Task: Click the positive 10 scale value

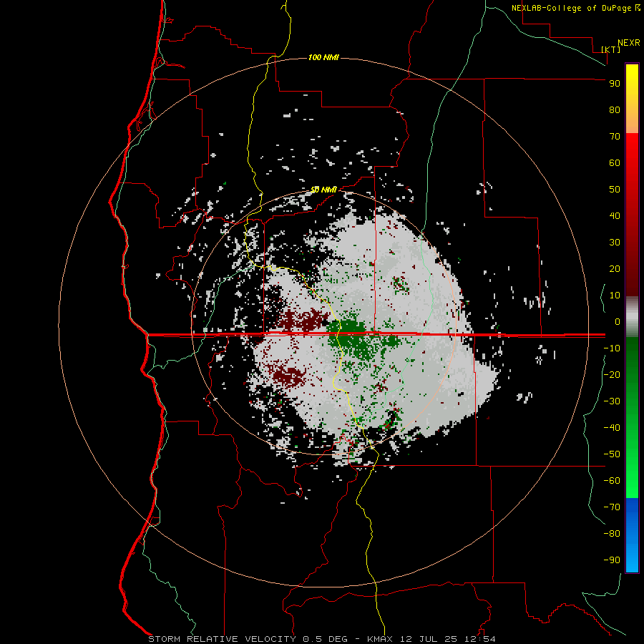Action: pos(615,296)
